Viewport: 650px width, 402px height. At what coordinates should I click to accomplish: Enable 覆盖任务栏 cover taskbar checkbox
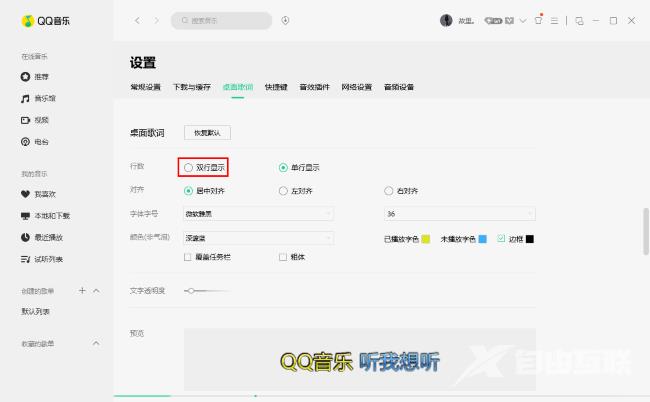click(187, 257)
